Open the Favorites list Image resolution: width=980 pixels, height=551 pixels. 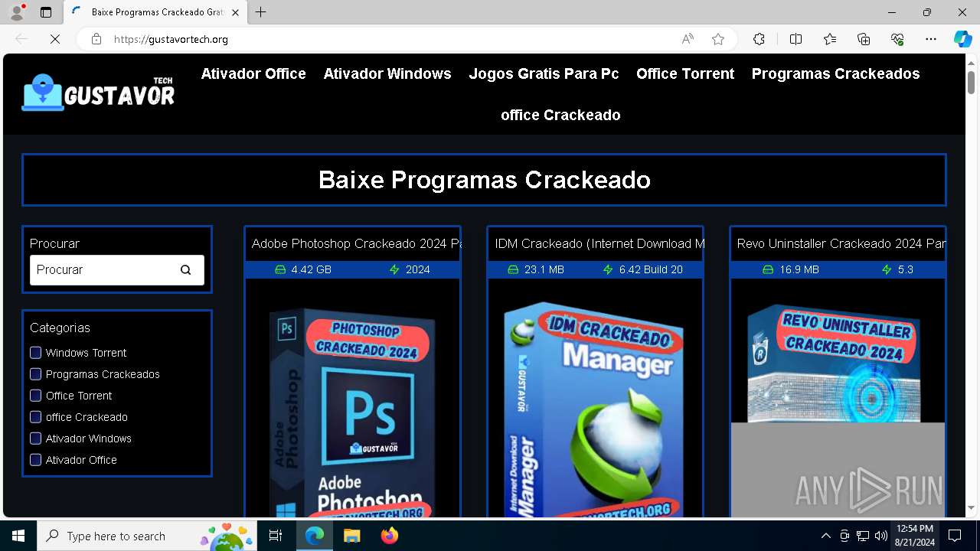830,39
